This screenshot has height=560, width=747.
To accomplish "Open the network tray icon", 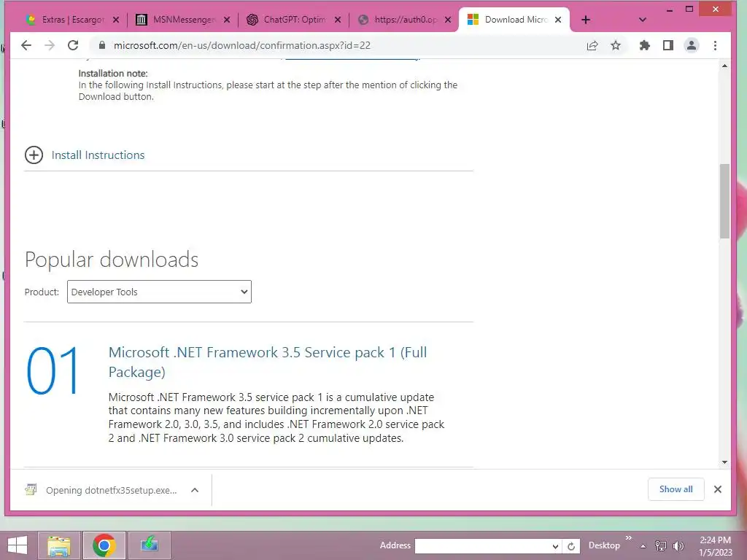I will point(661,545).
